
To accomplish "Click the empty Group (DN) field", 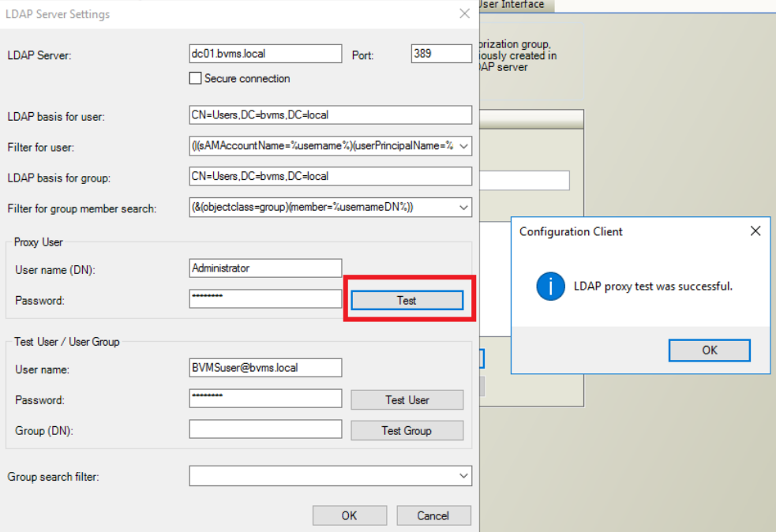I will (265, 429).
